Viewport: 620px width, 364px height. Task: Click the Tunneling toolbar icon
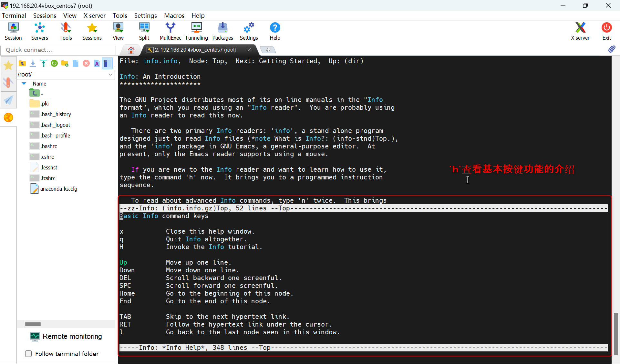[196, 31]
